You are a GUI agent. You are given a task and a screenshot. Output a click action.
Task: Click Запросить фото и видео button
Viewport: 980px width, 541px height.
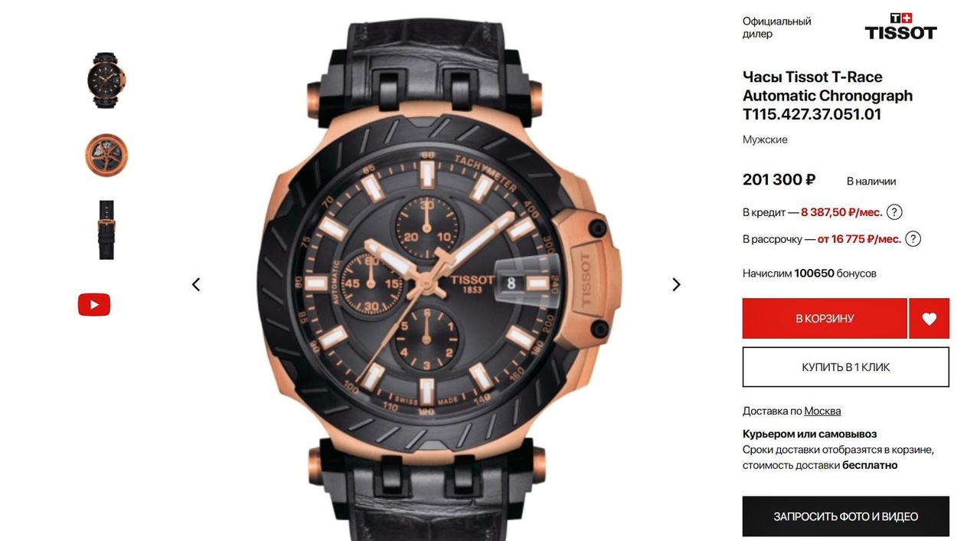tap(846, 516)
